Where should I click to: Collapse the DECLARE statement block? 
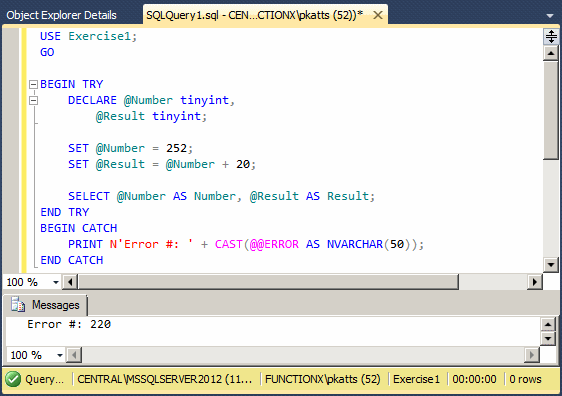[33, 101]
